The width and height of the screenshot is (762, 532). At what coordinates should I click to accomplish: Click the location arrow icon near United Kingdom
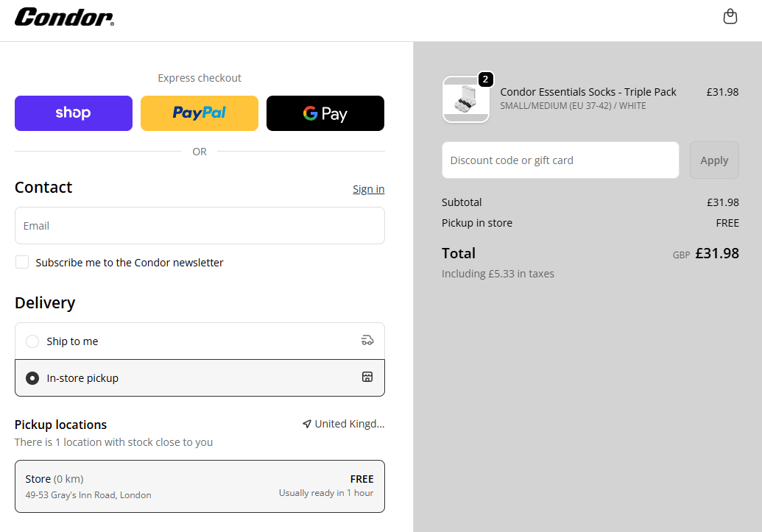[x=307, y=424]
